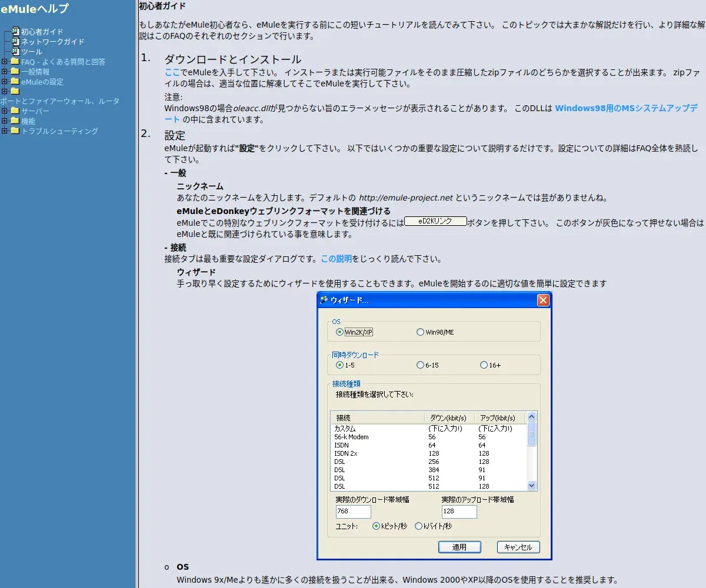Click the アップ(kbit/s) column header
The image size is (706, 588).
[x=499, y=417]
